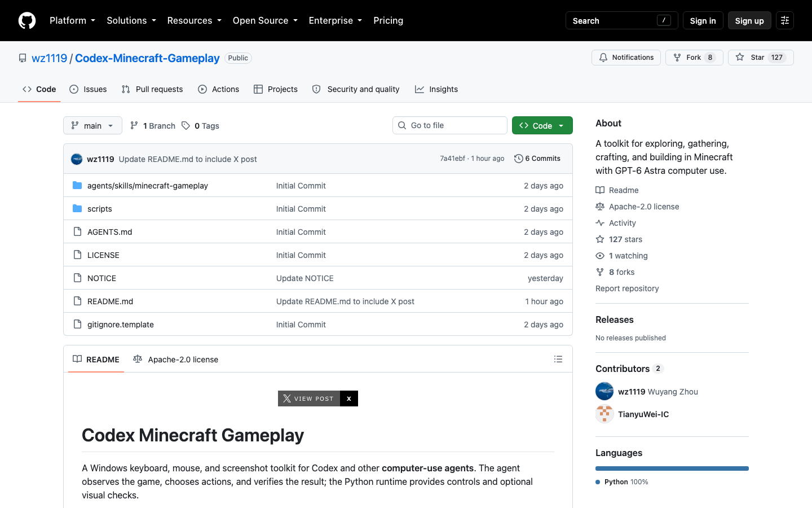Open commit hash 7a41ebf
Screen dimensions: 812x508
[452, 159]
